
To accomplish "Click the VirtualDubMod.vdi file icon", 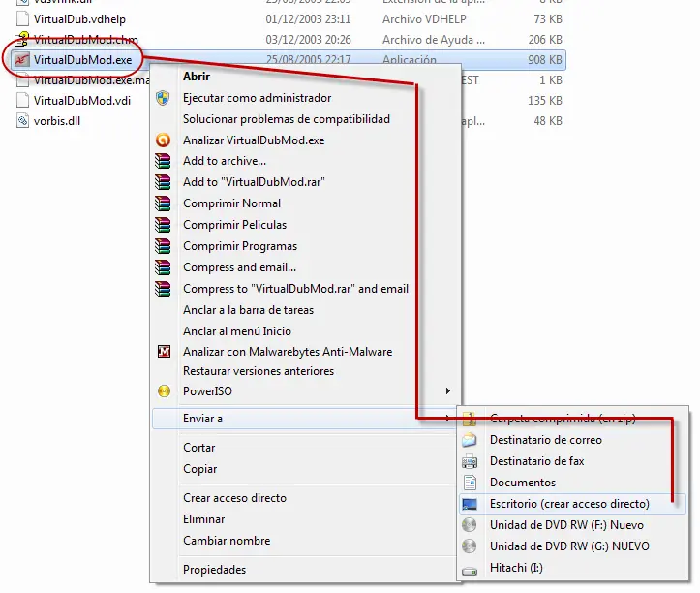I will coord(22,100).
